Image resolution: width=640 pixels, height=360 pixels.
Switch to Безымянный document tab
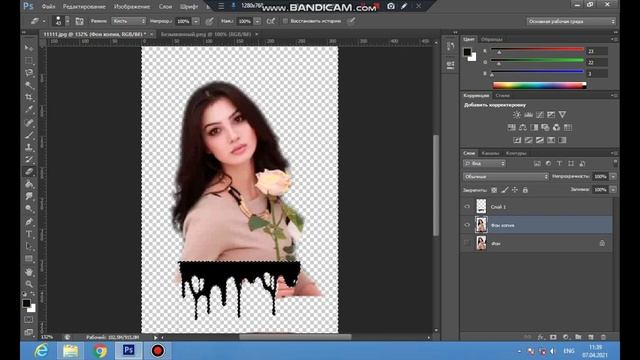[206, 34]
